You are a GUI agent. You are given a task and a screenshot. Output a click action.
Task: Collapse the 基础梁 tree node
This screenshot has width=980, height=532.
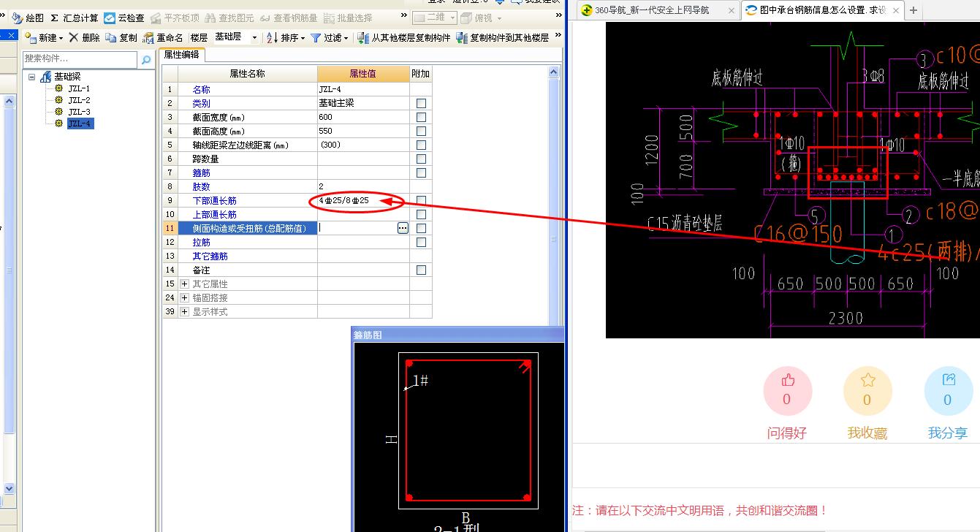(x=32, y=77)
